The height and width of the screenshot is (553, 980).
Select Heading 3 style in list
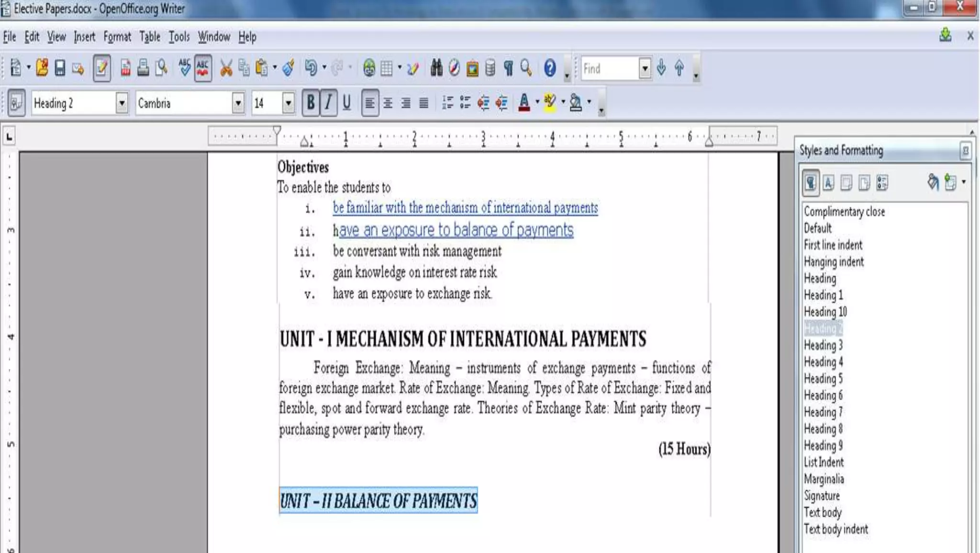tap(823, 345)
